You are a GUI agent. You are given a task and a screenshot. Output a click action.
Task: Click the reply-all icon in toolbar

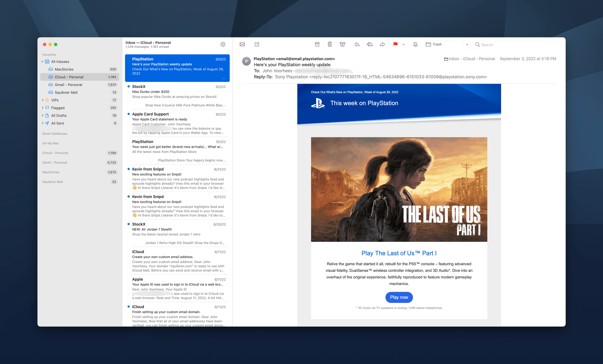pos(370,44)
